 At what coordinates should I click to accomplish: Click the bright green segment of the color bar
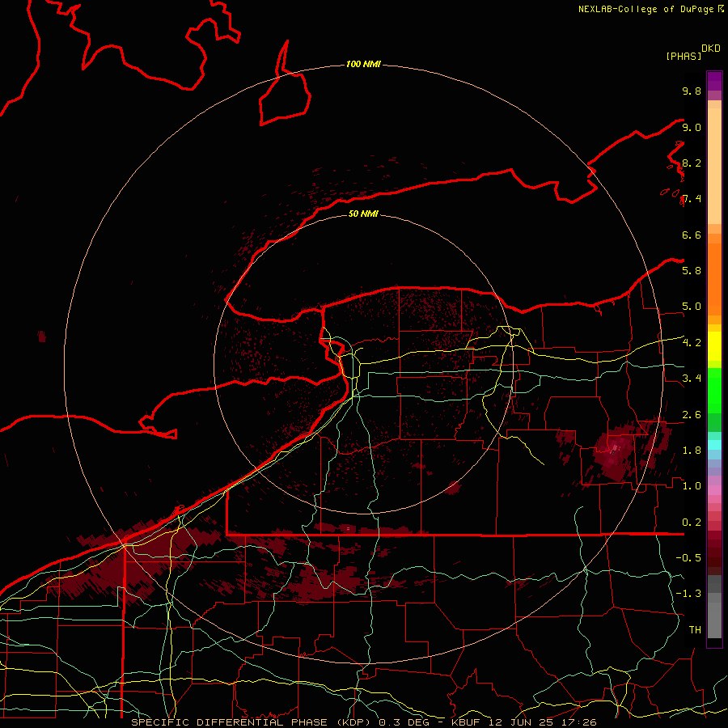click(714, 391)
